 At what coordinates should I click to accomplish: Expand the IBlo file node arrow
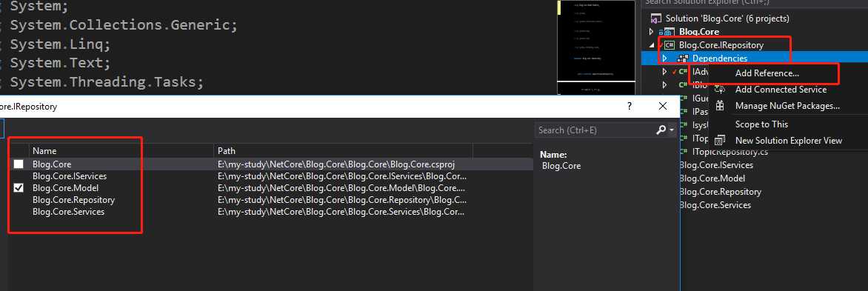click(x=665, y=85)
